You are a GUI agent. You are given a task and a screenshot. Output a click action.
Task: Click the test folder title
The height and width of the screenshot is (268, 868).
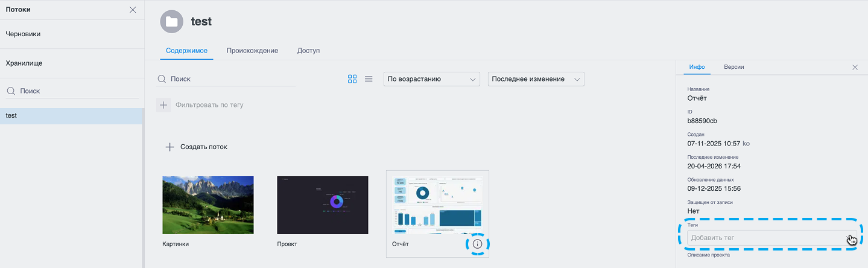click(201, 22)
